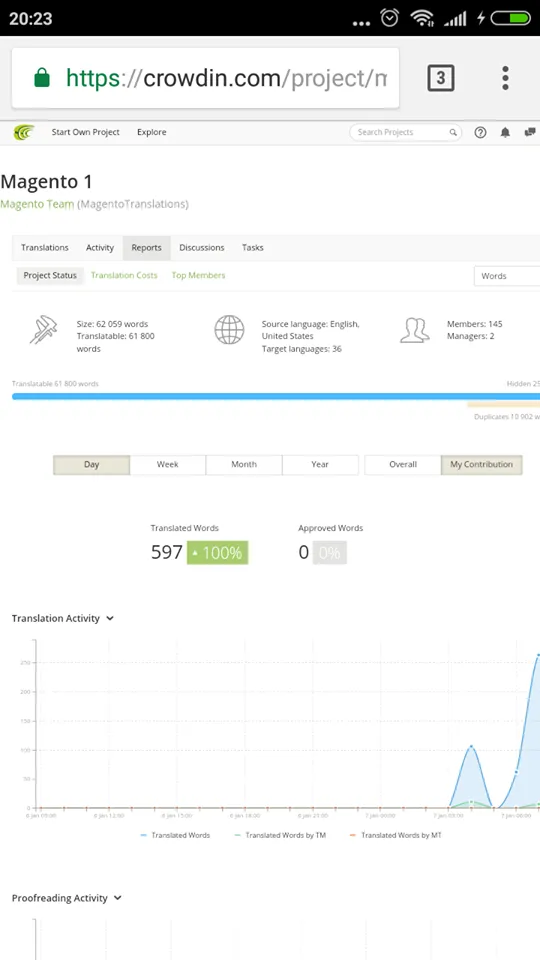This screenshot has height=960, width=540.
Task: Open the notifications bell icon
Action: tap(505, 132)
